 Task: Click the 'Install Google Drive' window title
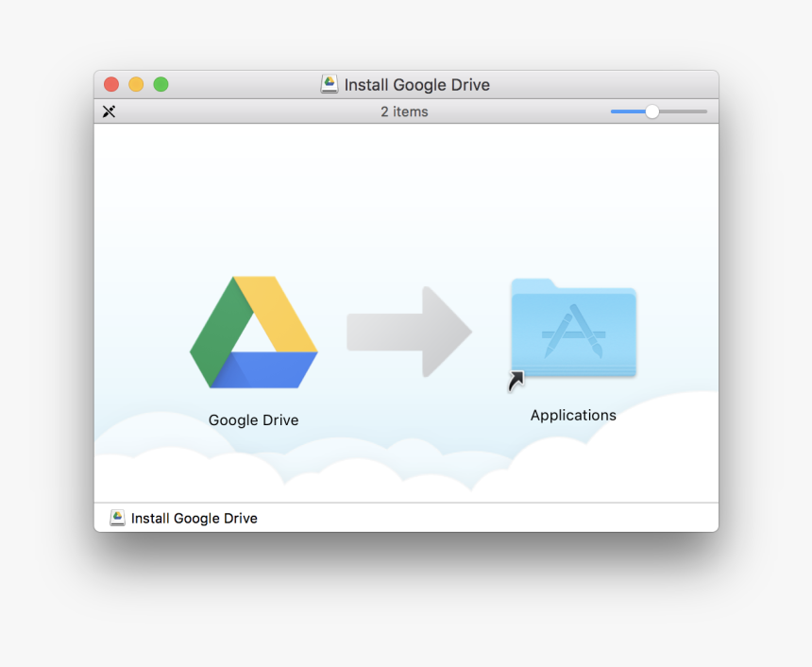(x=417, y=84)
